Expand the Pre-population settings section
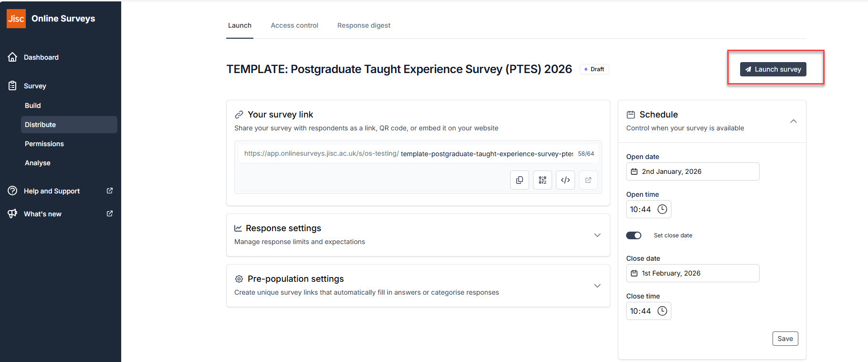Viewport: 868px width, 362px height. [x=597, y=286]
